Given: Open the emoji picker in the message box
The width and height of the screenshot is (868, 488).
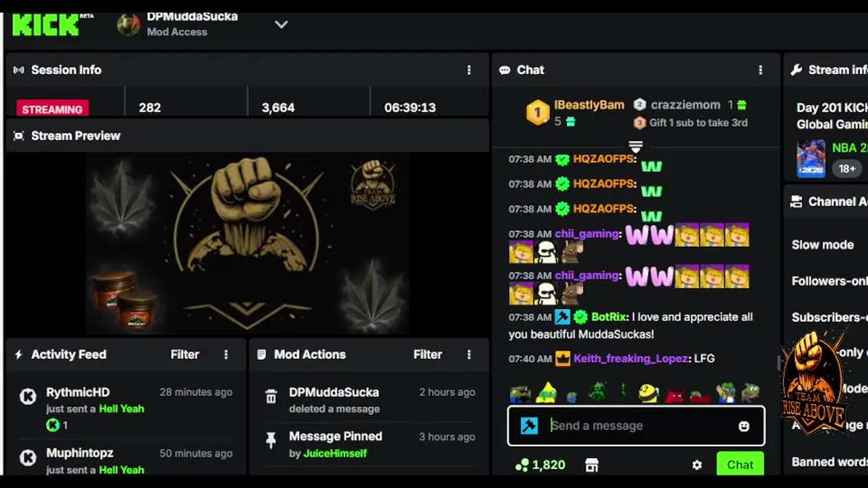Looking at the screenshot, I should tap(744, 426).
